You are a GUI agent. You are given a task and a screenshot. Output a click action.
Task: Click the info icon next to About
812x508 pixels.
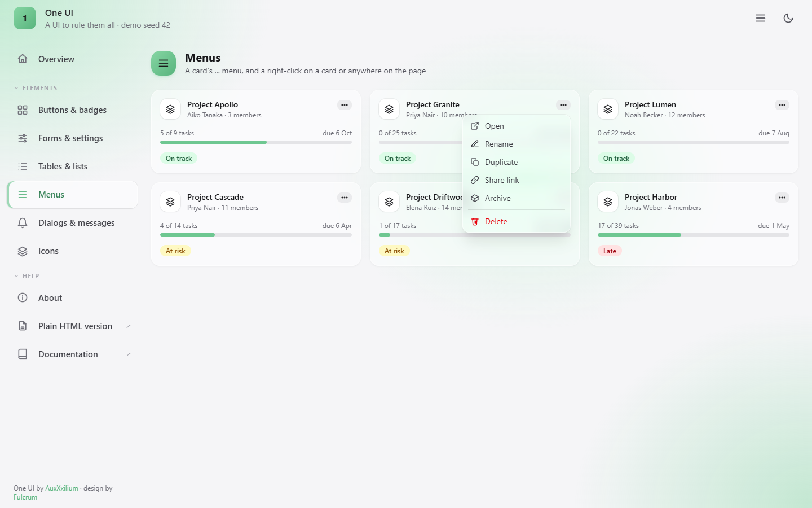click(x=23, y=298)
